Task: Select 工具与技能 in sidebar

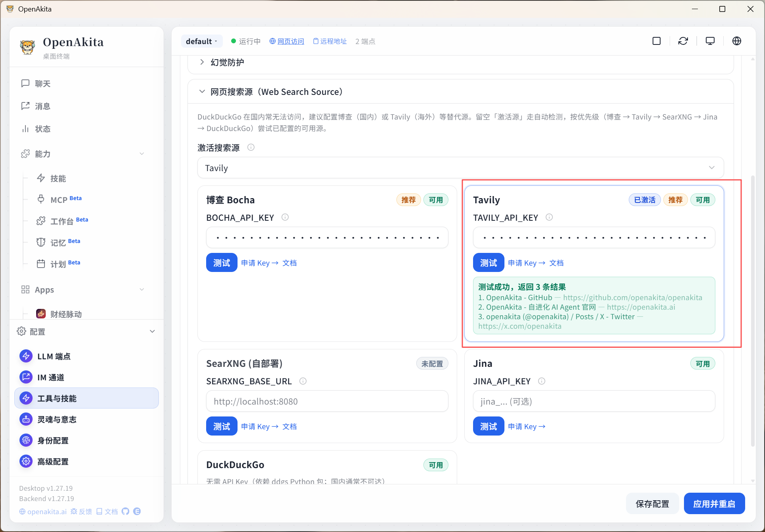Action: pos(87,398)
